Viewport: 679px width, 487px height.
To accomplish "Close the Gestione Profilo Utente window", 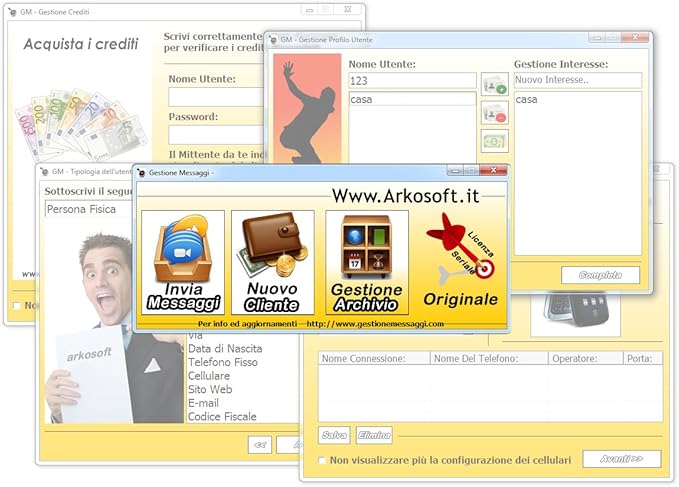I will tap(635, 37).
